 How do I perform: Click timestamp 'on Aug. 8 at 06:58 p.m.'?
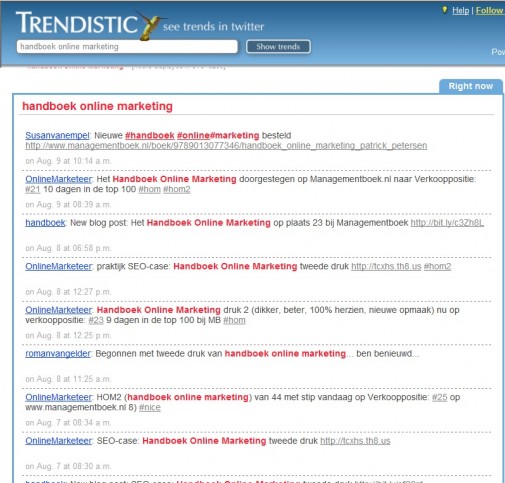tap(68, 248)
